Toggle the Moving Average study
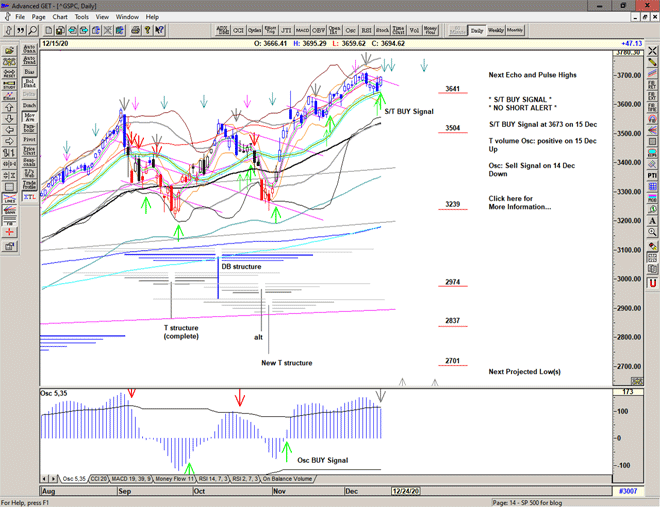 tap(28, 118)
